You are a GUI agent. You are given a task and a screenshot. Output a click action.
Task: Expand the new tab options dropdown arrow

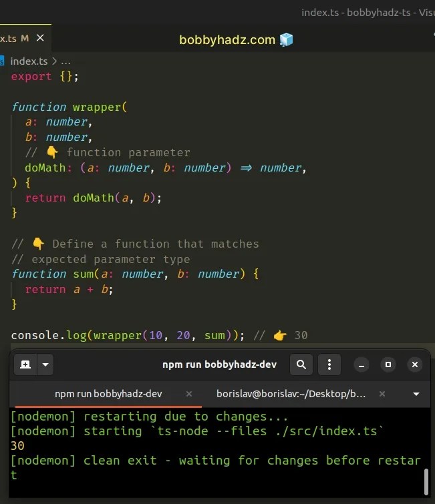tap(45, 364)
